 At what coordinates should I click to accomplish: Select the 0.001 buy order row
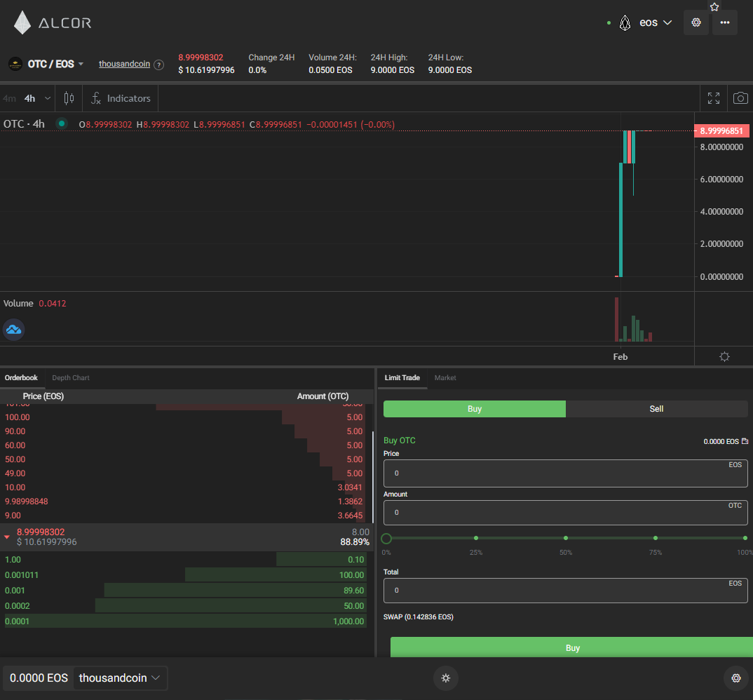pos(185,591)
